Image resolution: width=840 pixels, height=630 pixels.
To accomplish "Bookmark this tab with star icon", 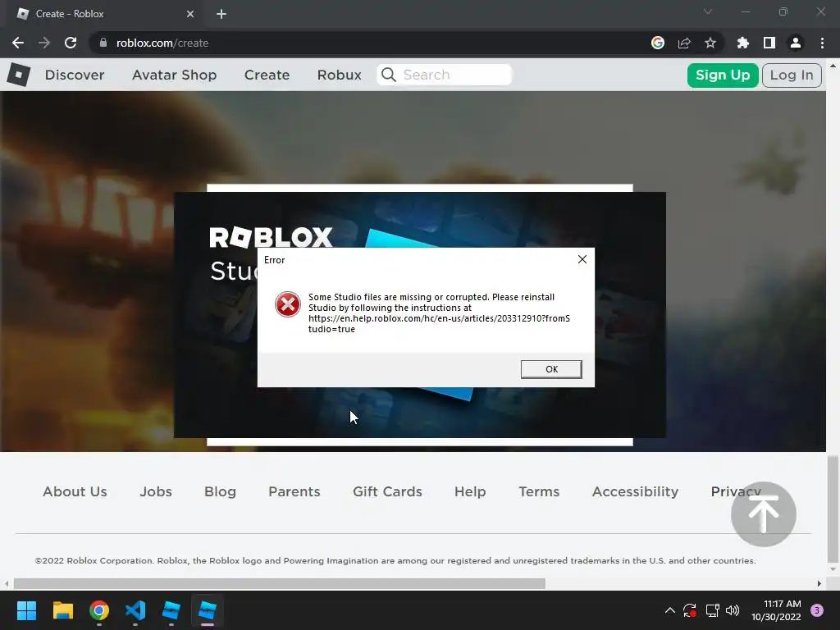I will pos(710,43).
